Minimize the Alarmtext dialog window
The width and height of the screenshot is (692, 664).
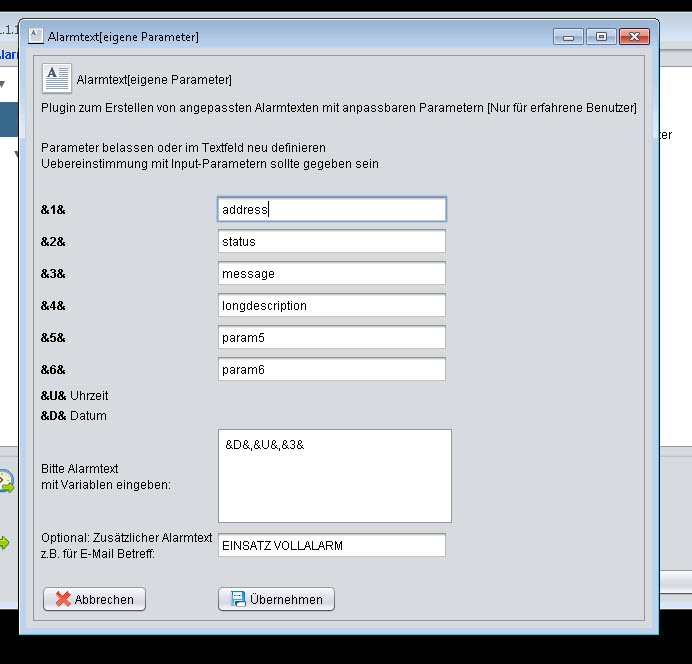(x=570, y=37)
